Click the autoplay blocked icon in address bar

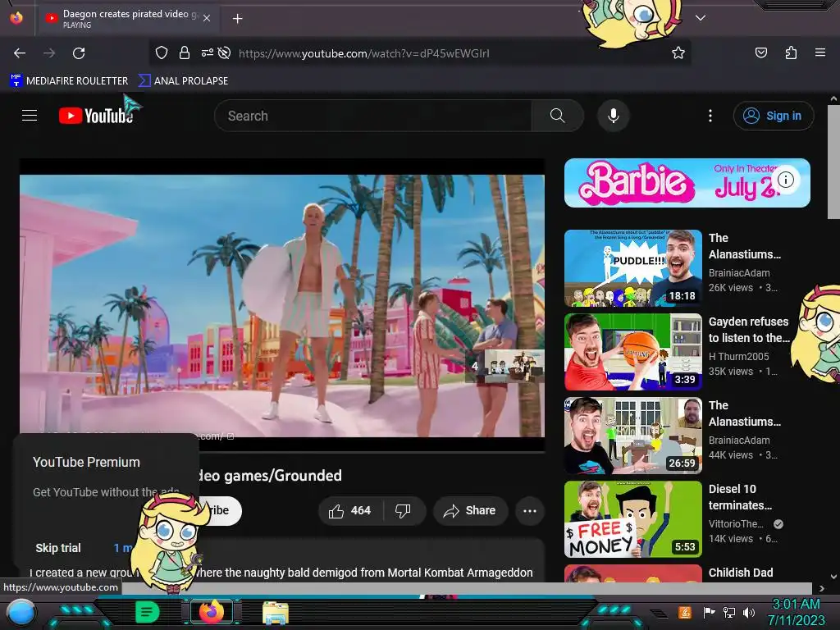(225, 52)
